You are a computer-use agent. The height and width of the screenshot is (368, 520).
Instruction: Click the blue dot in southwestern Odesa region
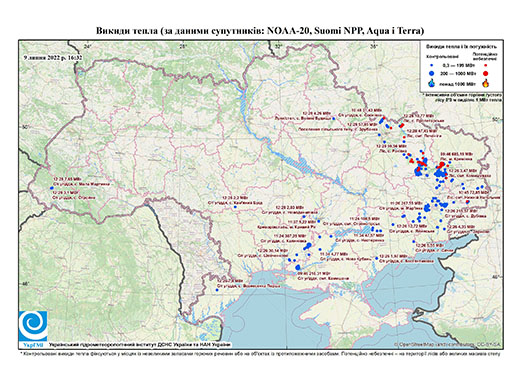(x=217, y=290)
